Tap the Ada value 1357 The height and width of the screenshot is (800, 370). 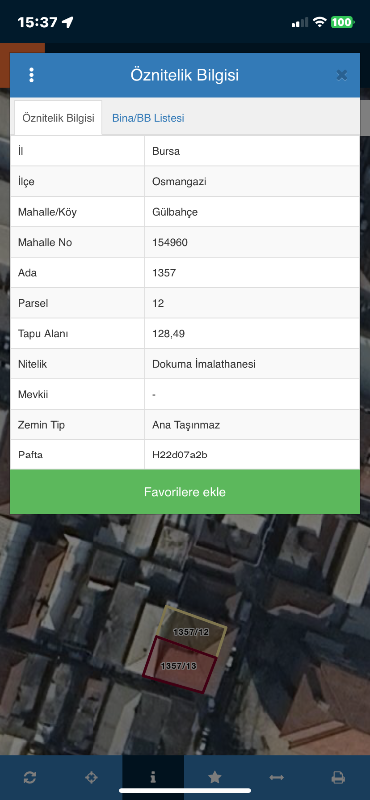[x=164, y=273]
